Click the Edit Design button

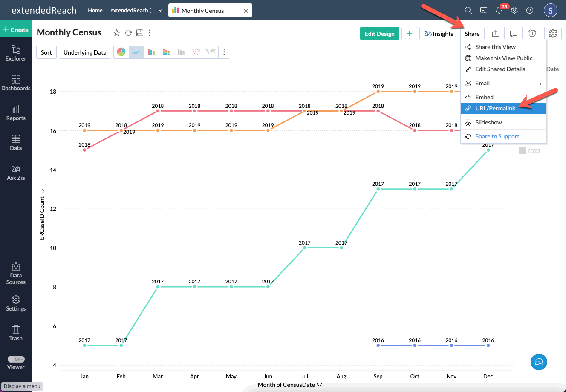[x=379, y=34]
